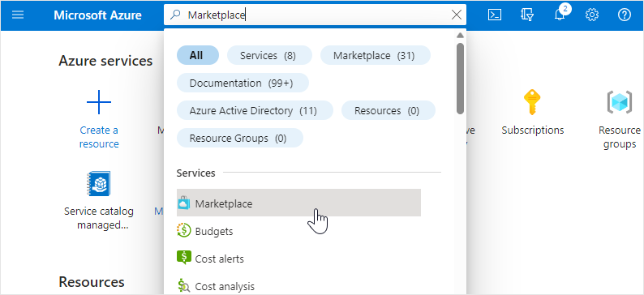Image resolution: width=644 pixels, height=295 pixels.
Task: Open Service catalog managed applications icon
Action: coord(99,183)
